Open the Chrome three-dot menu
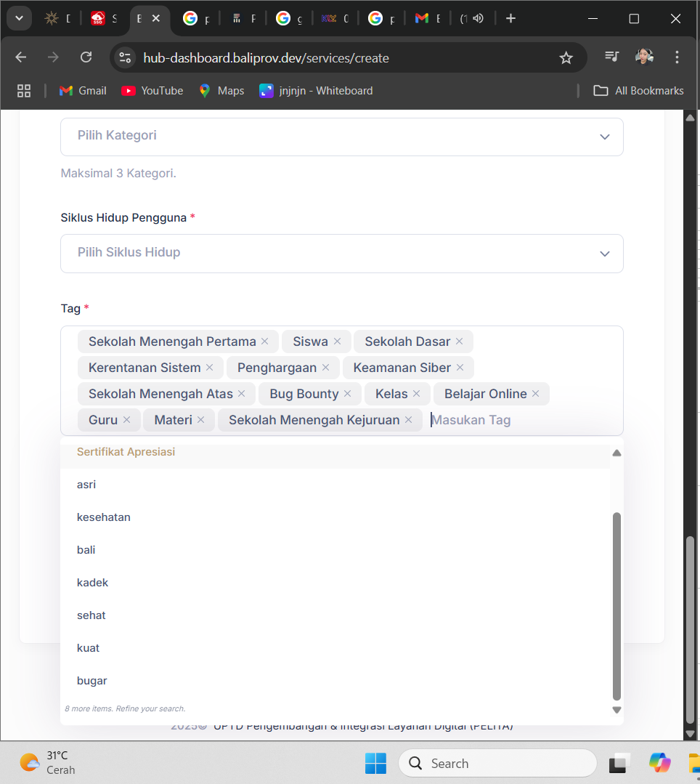This screenshot has width=700, height=784. [x=677, y=57]
